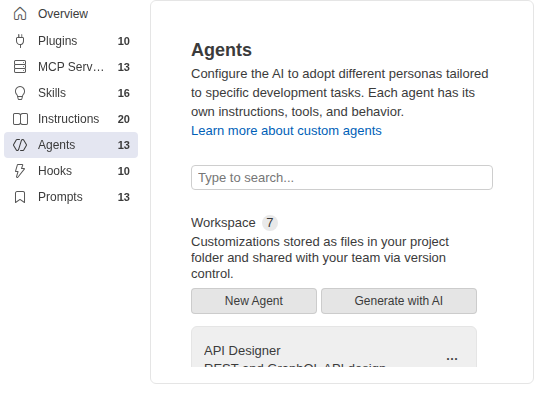Click the Generate with AI button
Screen dimensions: 550x400
point(399,301)
